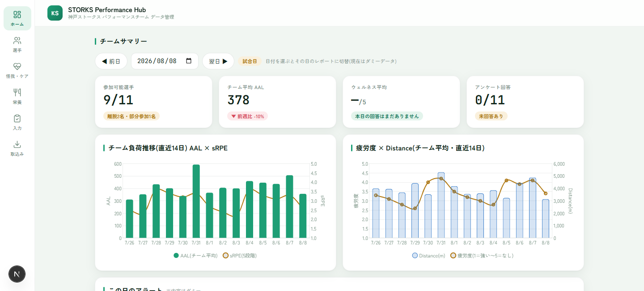
Task: Toggle 疲労度 legend item in fatigue chart
Action: coord(482,256)
